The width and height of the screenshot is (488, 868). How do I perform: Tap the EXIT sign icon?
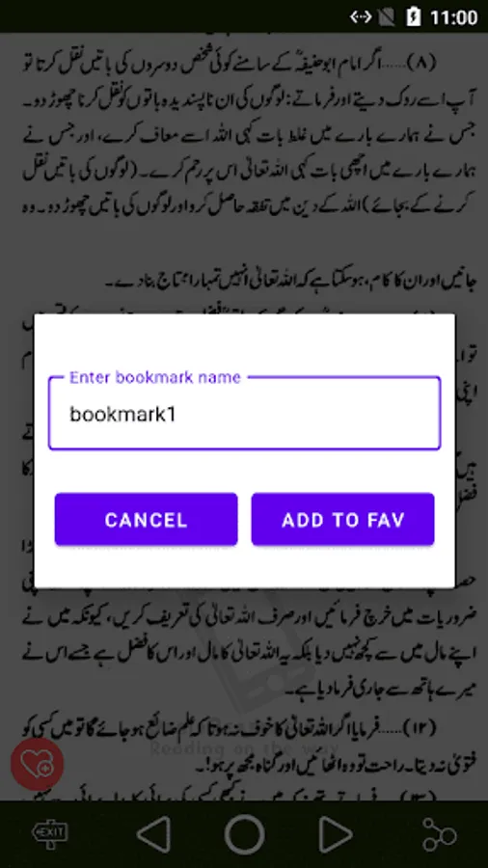[x=50, y=834]
